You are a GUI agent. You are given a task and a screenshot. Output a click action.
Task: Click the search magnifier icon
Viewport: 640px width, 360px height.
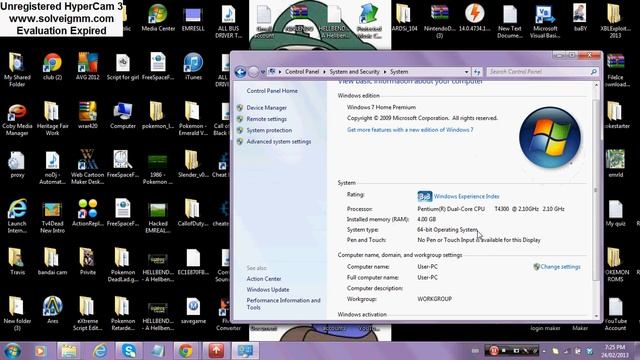594,72
